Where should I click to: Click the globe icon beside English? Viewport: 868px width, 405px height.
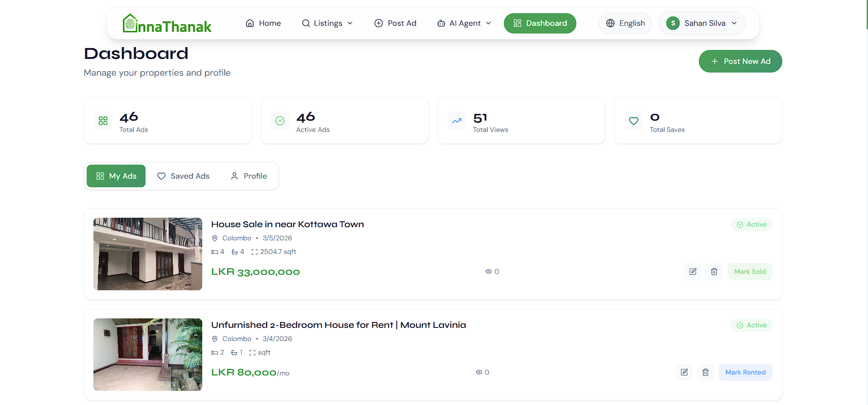click(610, 23)
